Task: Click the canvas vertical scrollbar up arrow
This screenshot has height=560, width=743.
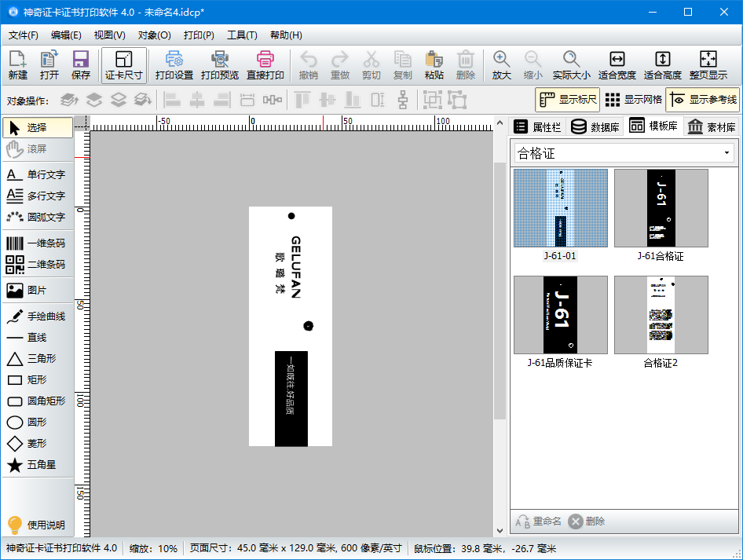Action: [x=500, y=123]
